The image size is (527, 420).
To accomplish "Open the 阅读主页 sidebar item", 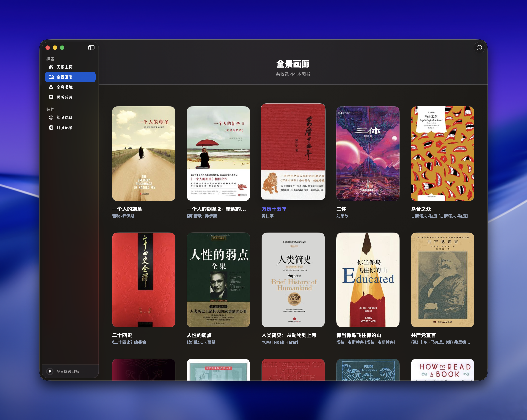I will pyautogui.click(x=70, y=67).
